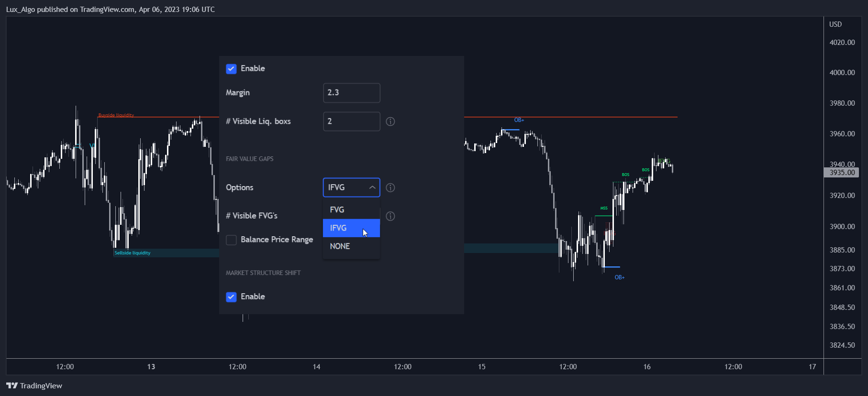Click the Lux_Algo published header text
This screenshot has height=396, width=868.
tap(110, 10)
